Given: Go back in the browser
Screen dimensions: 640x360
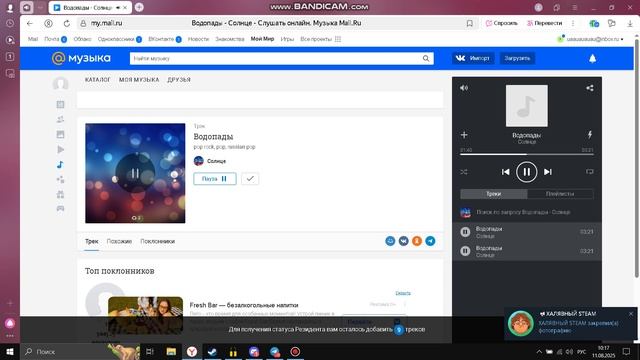Looking at the screenshot, I should pyautogui.click(x=29, y=23).
